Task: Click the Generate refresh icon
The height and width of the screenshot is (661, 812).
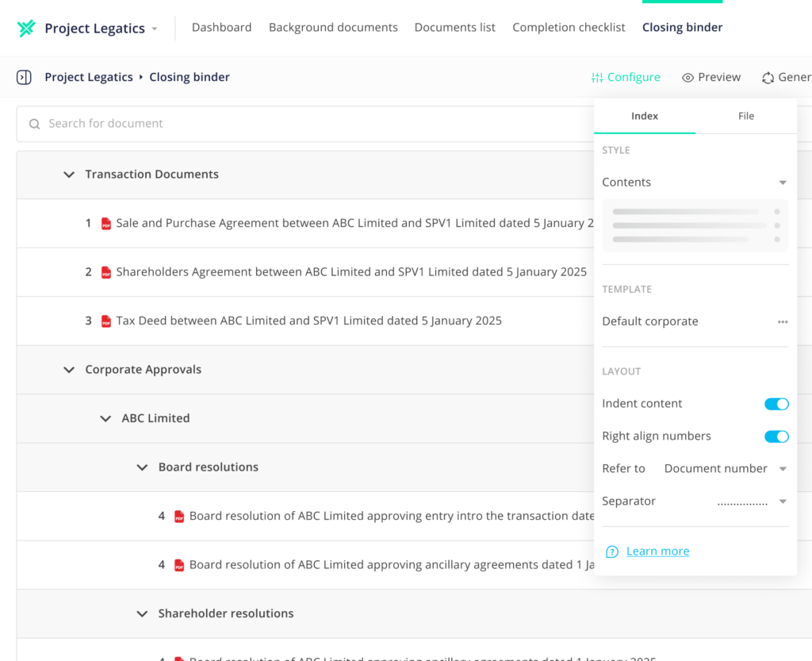Action: pos(768,78)
